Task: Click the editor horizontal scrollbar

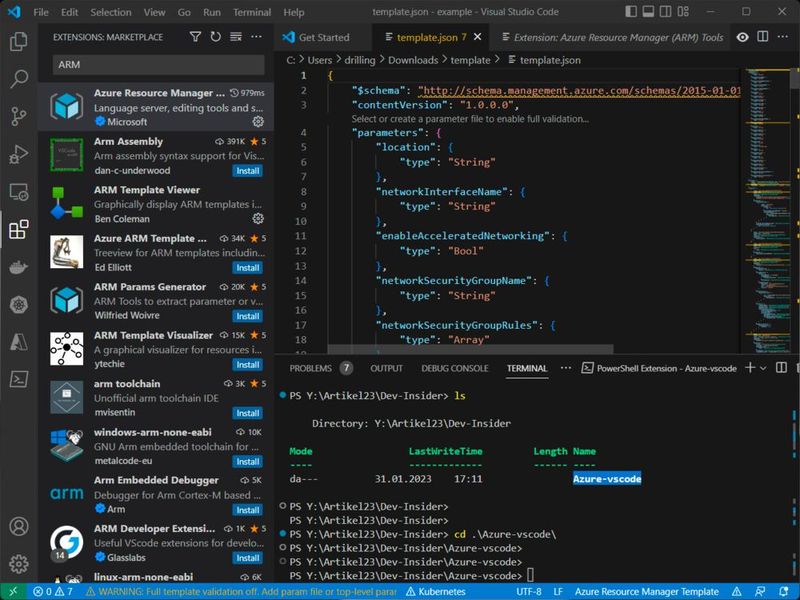Action: click(470, 349)
